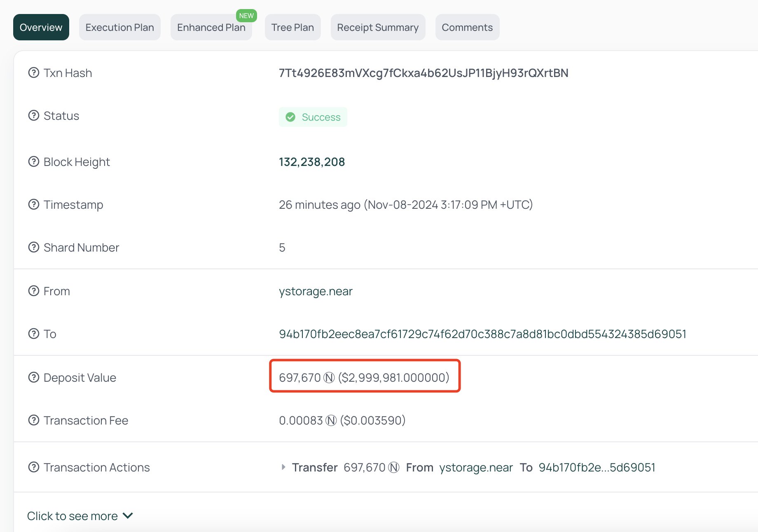Click help icon beside Status label
This screenshot has width=758, height=532.
pos(33,116)
